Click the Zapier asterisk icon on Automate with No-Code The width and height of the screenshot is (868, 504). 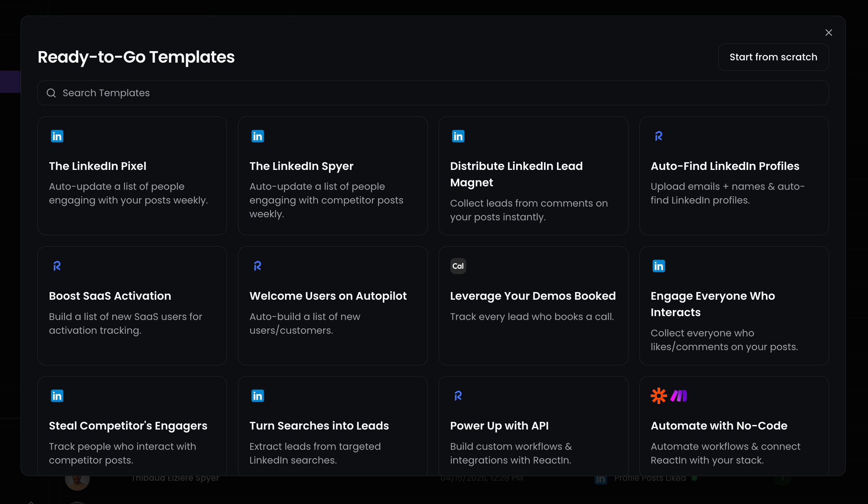pyautogui.click(x=659, y=396)
